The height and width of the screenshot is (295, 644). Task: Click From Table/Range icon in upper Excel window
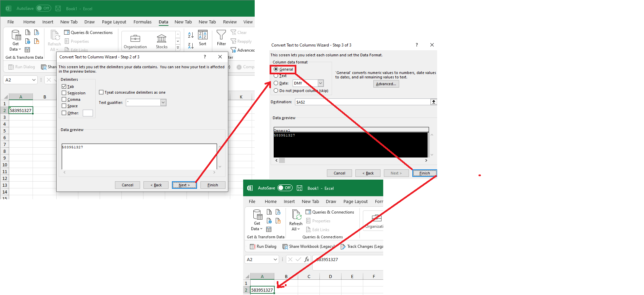point(27,50)
